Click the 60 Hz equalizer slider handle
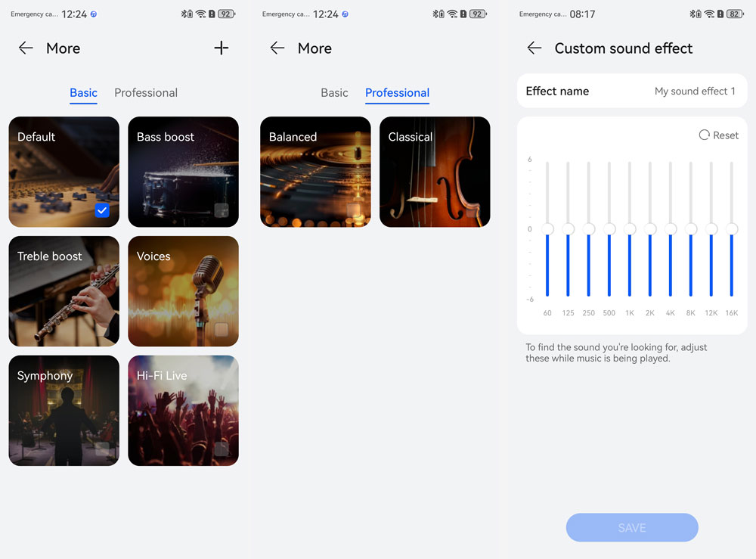The height and width of the screenshot is (559, 756). [x=547, y=229]
